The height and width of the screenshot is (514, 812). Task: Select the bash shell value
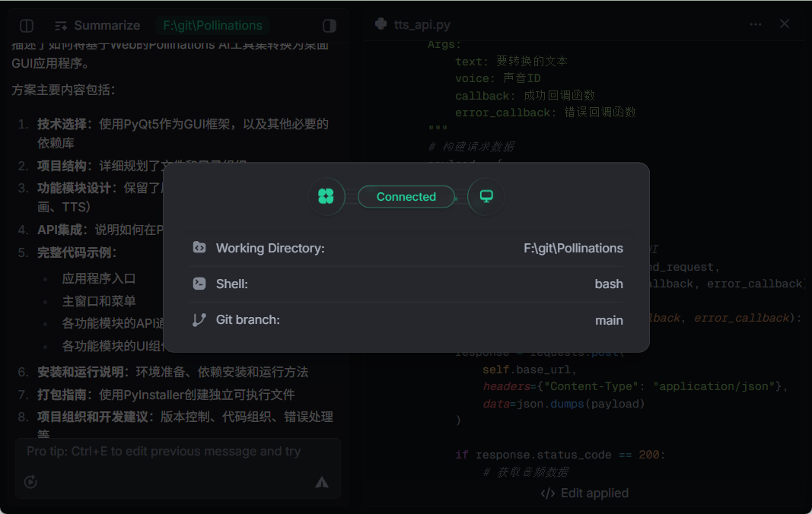point(609,284)
